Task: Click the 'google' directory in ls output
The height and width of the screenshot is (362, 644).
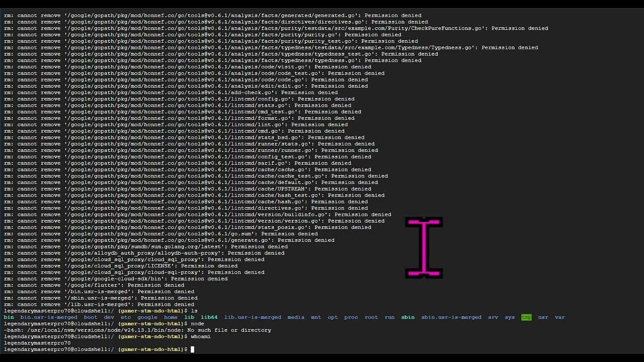Action: click(x=147, y=317)
